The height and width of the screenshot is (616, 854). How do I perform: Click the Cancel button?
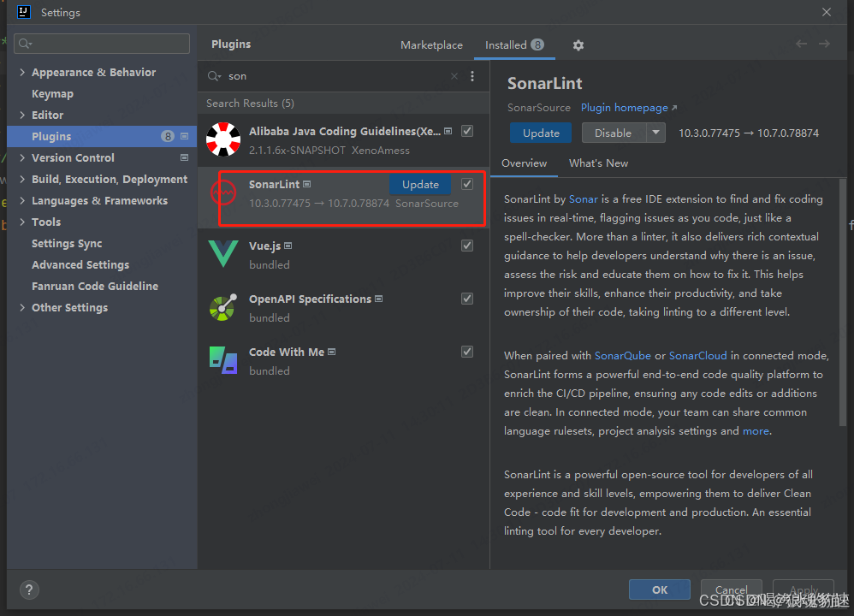pos(731,589)
